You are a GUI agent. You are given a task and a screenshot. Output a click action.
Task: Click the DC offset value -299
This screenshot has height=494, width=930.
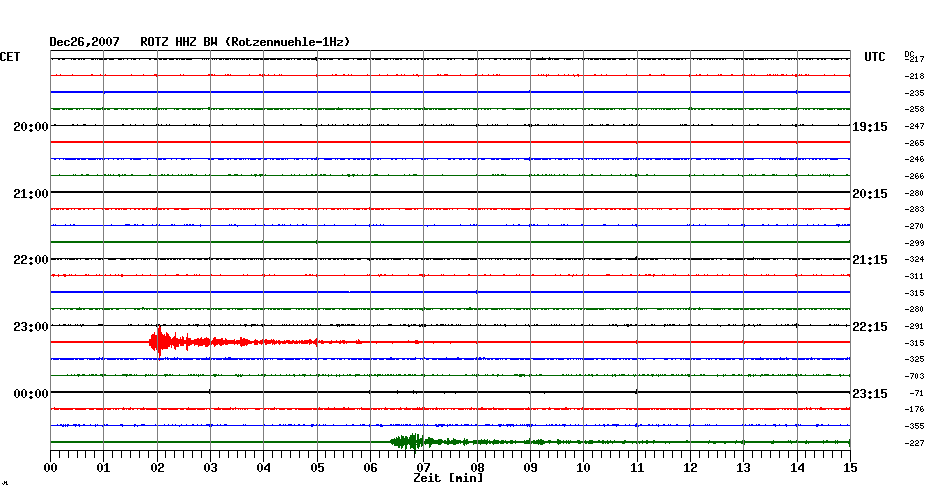(x=914, y=243)
